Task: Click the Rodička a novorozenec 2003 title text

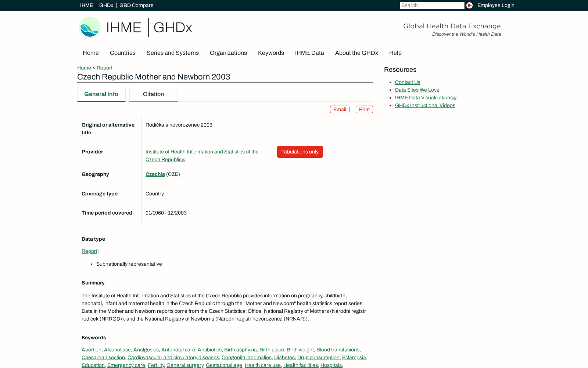Action: click(x=179, y=125)
